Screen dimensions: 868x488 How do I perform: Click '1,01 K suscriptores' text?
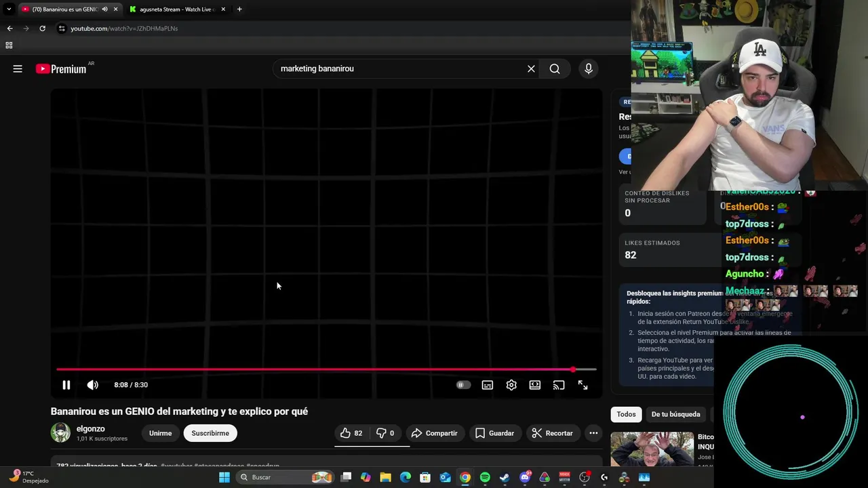[x=102, y=439]
